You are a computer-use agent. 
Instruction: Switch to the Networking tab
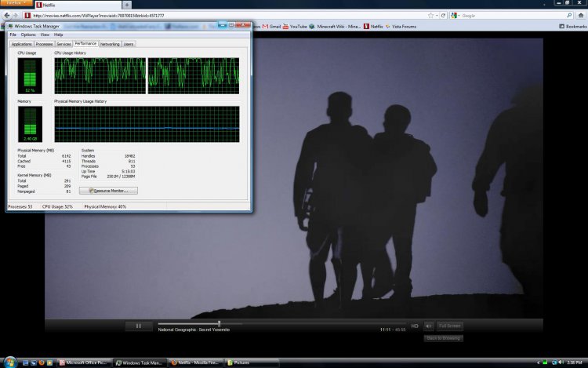click(x=110, y=44)
